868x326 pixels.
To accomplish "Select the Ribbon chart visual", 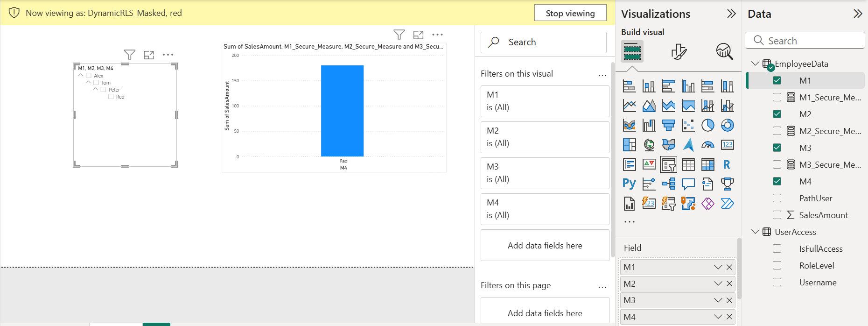I will point(629,125).
